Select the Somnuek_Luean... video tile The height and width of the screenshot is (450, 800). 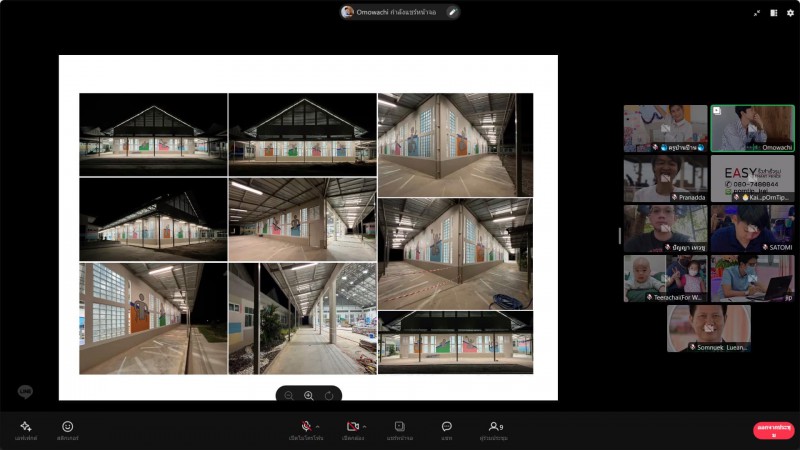[709, 329]
